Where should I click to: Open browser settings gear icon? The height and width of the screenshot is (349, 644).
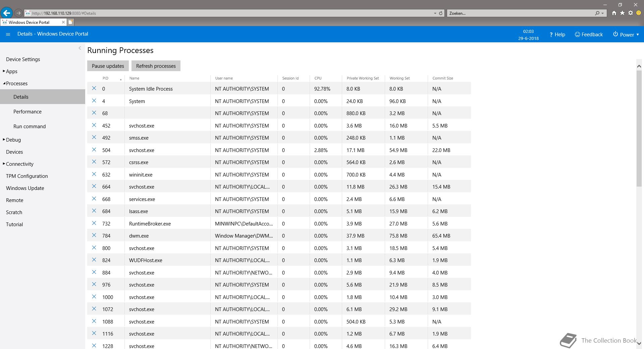pyautogui.click(x=631, y=13)
